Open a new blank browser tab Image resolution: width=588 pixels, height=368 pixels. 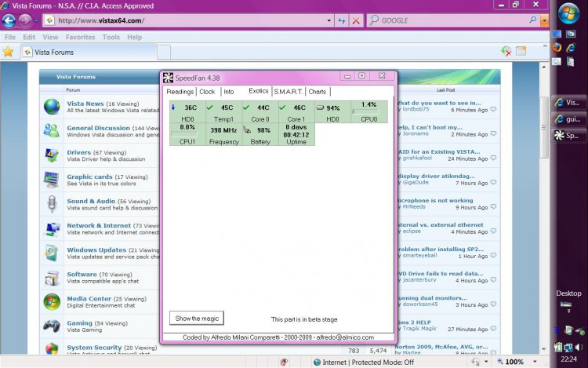(x=164, y=52)
